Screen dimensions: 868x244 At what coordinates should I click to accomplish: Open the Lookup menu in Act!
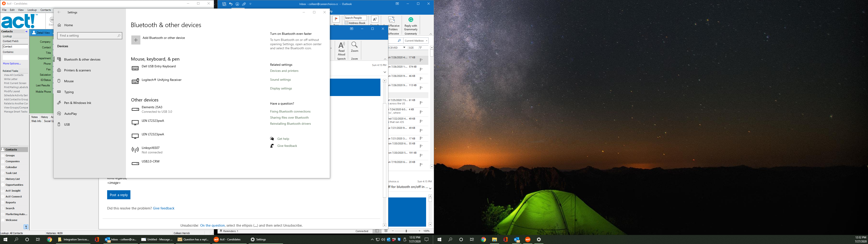(x=32, y=10)
